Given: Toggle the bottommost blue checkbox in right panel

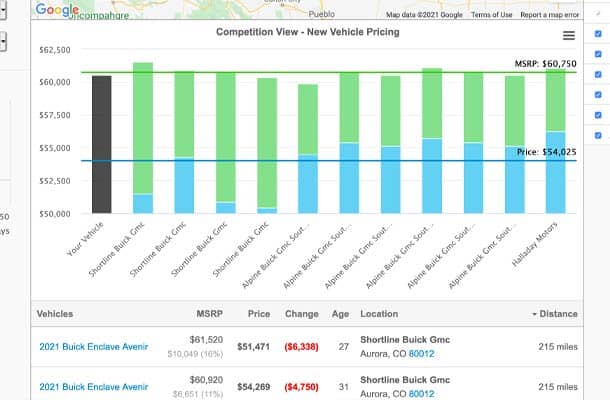Looking at the screenshot, I should pos(598,135).
